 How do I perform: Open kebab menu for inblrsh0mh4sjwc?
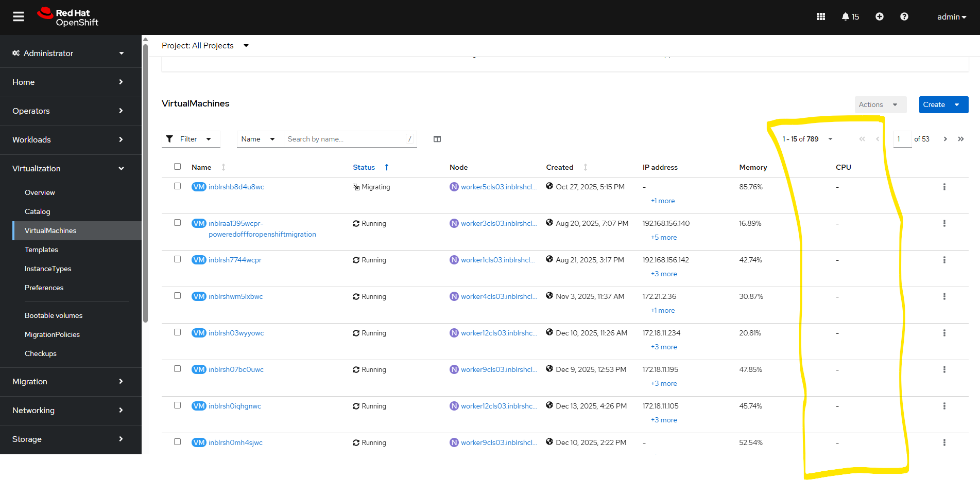point(944,442)
